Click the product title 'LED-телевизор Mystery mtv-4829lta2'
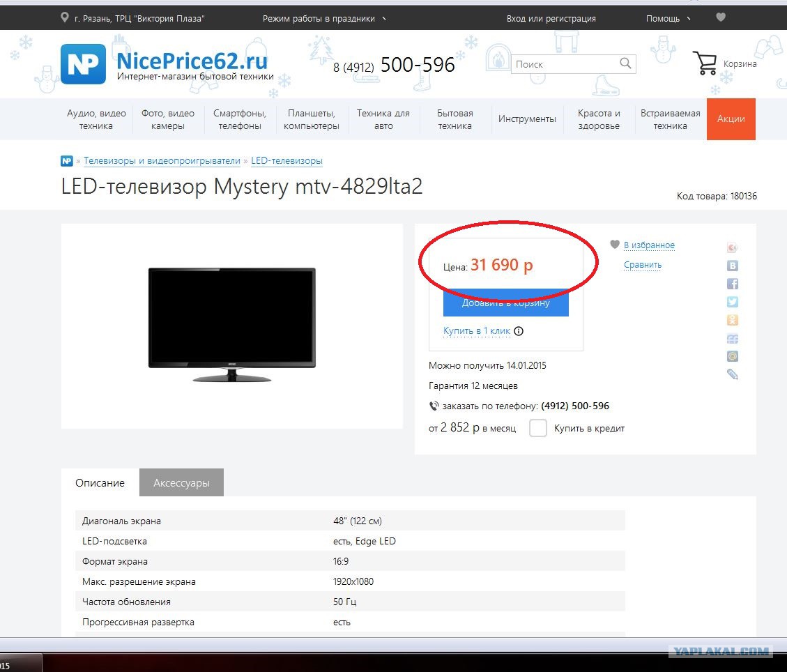 242,186
